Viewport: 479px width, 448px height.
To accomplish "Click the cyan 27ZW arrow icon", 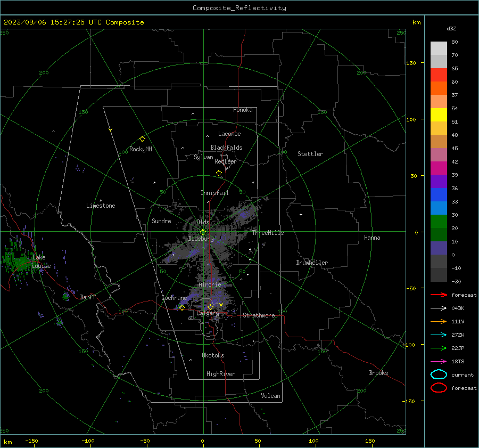I will (439, 335).
